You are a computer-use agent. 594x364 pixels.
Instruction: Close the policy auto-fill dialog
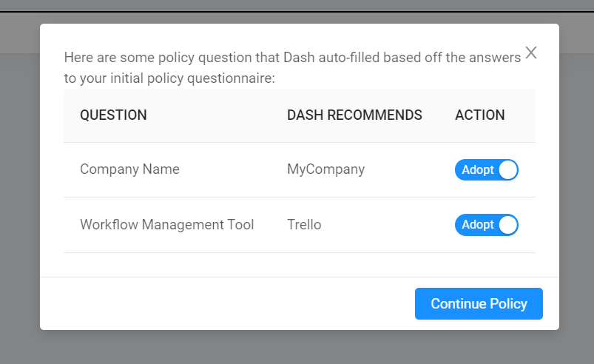531,53
